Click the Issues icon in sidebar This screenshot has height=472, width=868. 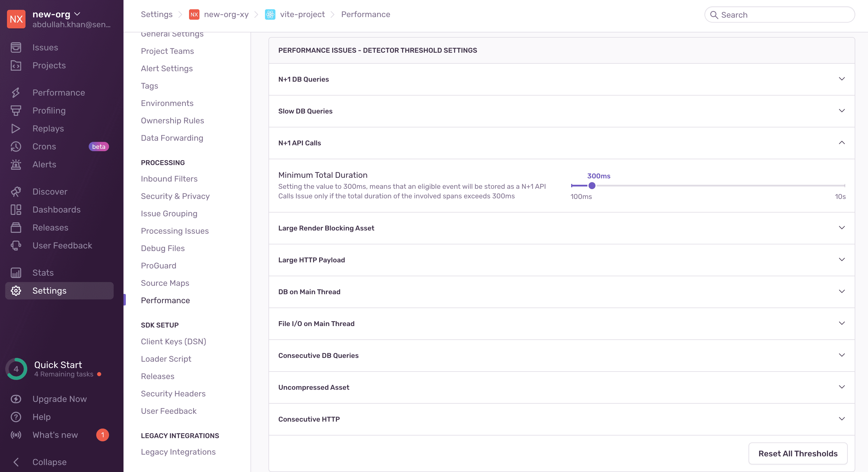pos(16,47)
